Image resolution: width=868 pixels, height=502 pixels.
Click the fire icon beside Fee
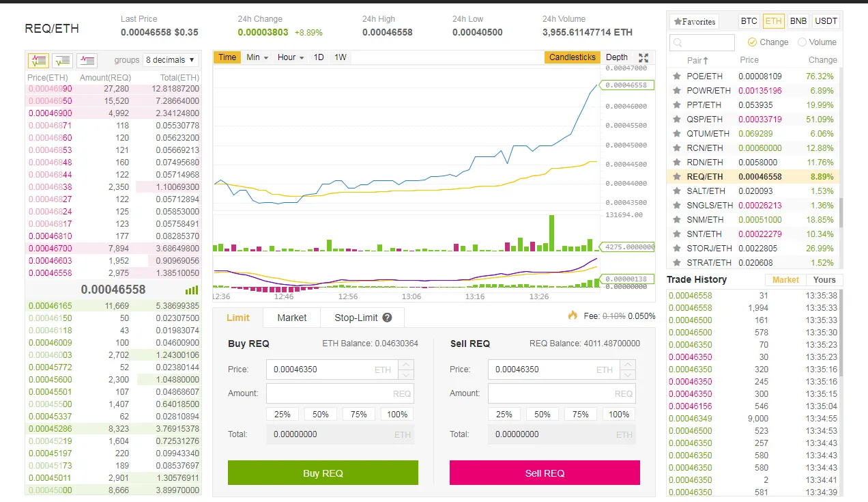[573, 316]
